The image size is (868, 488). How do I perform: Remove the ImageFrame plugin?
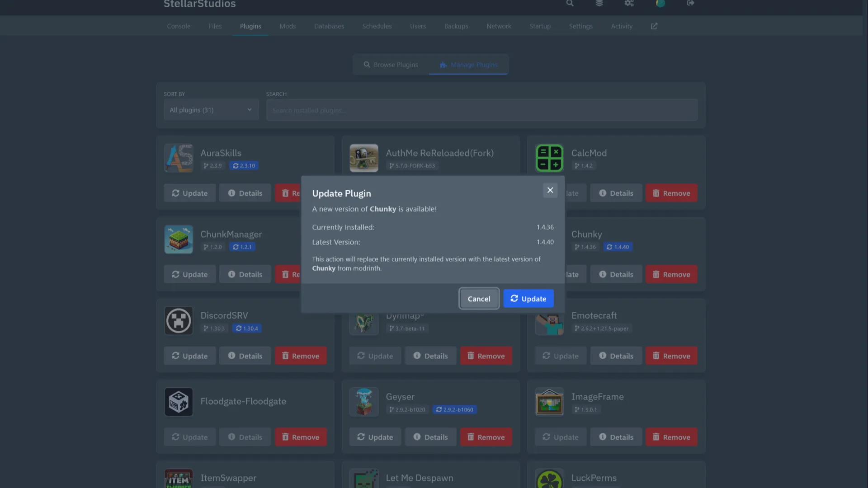click(671, 437)
